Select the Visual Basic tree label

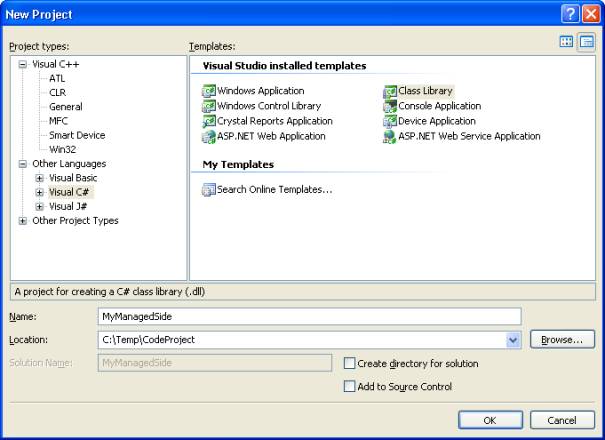click(x=73, y=178)
